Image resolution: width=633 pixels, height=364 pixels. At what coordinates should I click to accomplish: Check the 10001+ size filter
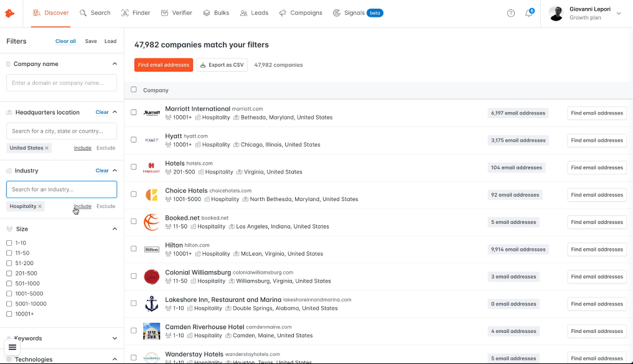(x=9, y=314)
